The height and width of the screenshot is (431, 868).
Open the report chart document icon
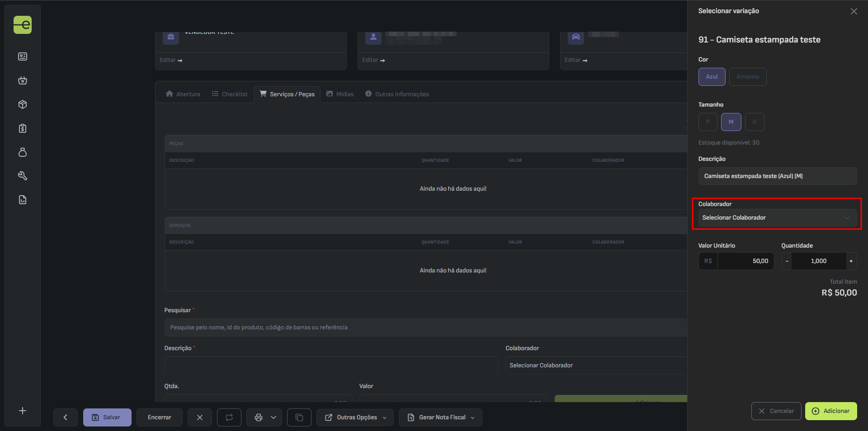click(x=23, y=200)
